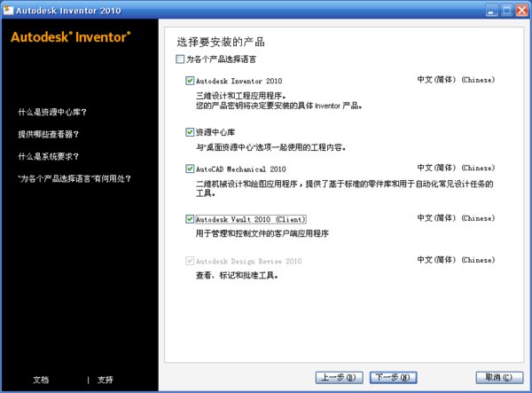532x393 pixels.
Task: Uncheck Autodesk Vault 2010 (Client) checkbox
Action: 190,219
